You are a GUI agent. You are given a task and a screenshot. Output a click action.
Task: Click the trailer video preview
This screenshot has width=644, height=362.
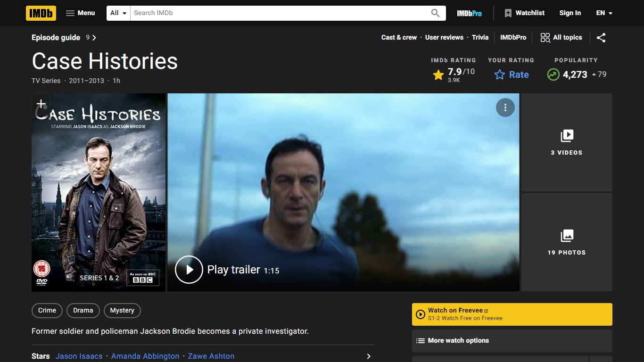point(343,192)
